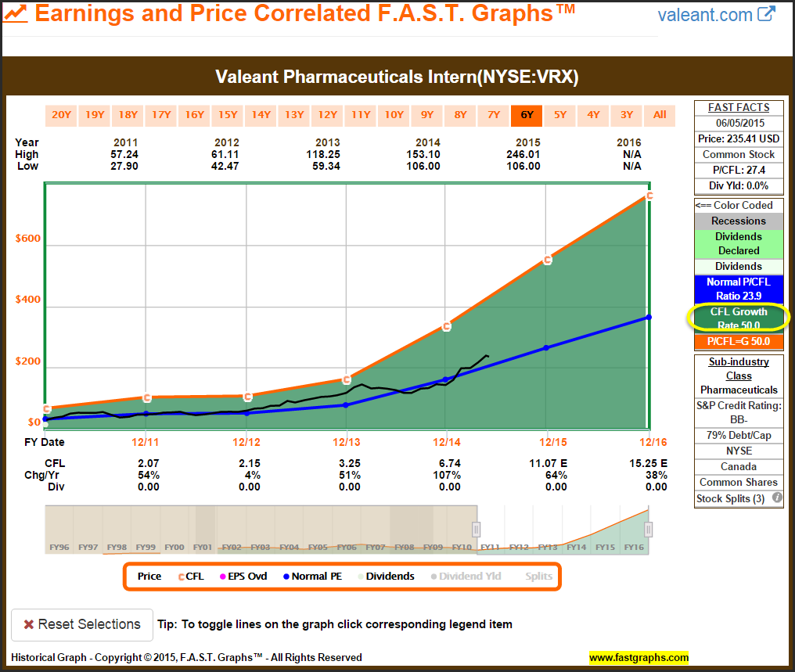Select the 13Y tab
Viewport: 795px width, 672px height.
pos(294,115)
